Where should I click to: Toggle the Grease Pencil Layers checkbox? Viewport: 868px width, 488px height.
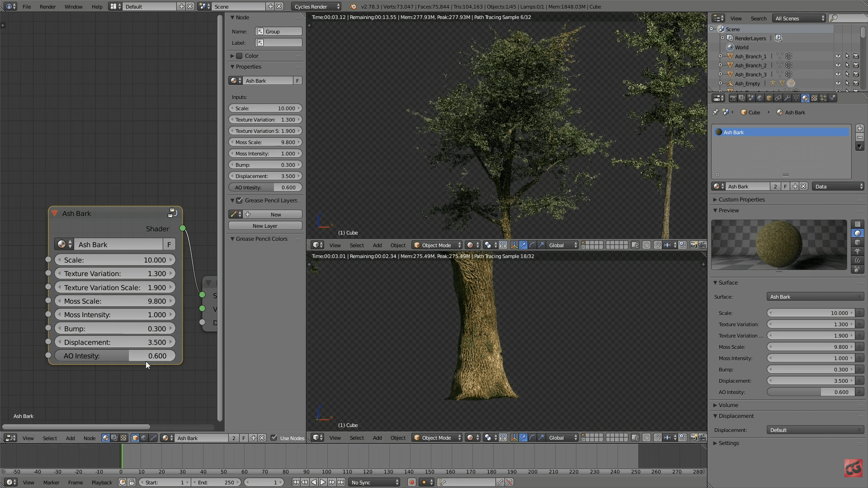pyautogui.click(x=240, y=200)
